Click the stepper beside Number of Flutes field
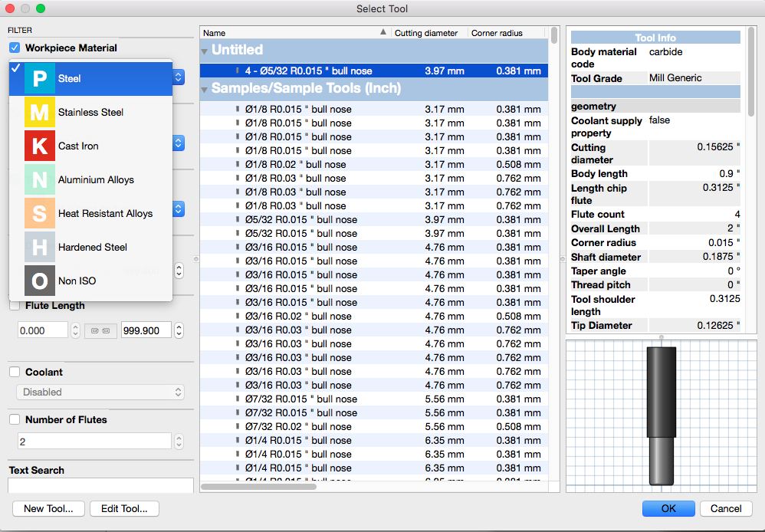 179,442
